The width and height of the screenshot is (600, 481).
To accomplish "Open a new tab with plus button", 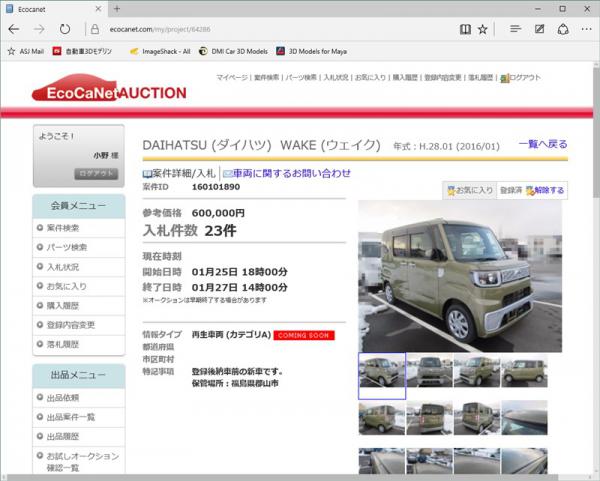I will click(x=117, y=9).
